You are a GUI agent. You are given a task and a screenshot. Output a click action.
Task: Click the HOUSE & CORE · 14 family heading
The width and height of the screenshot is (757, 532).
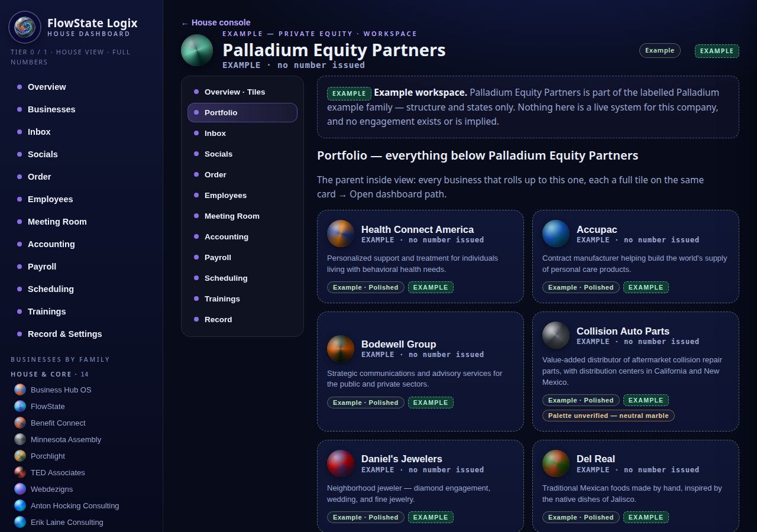(50, 374)
